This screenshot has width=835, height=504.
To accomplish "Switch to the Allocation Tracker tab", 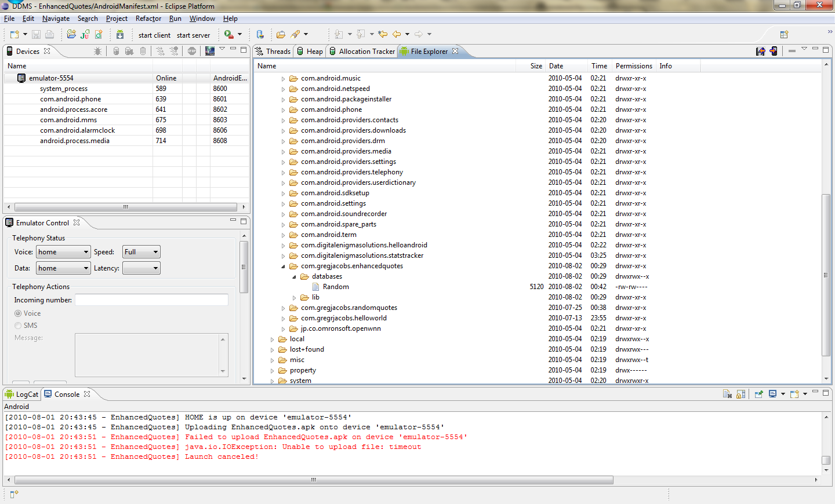I will [x=362, y=52].
